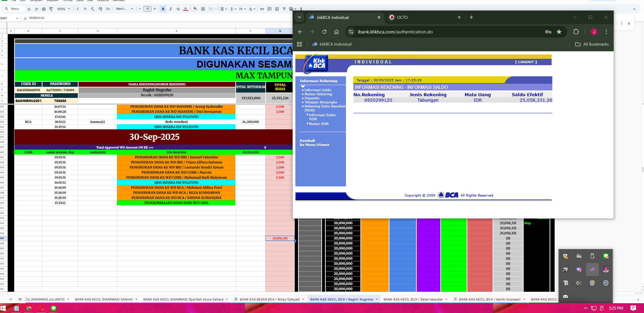644x313 pixels.
Task: Switch to the OCTO browser tab
Action: click(x=425, y=17)
